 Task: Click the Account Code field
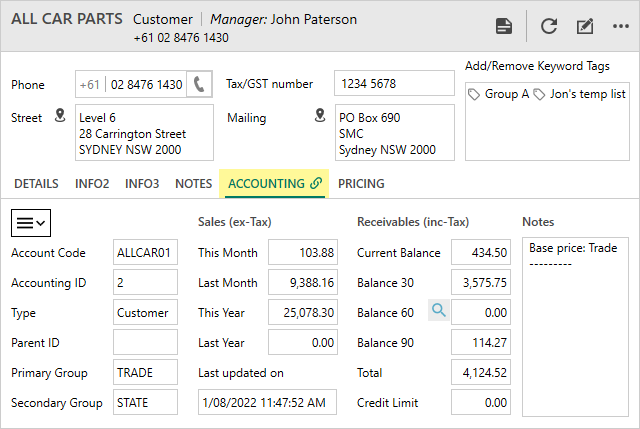(145, 253)
